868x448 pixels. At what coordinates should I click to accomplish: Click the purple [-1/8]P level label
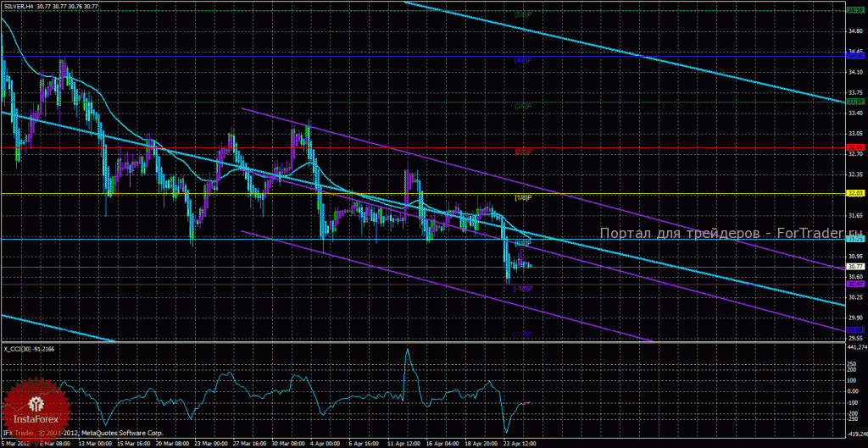[522, 289]
